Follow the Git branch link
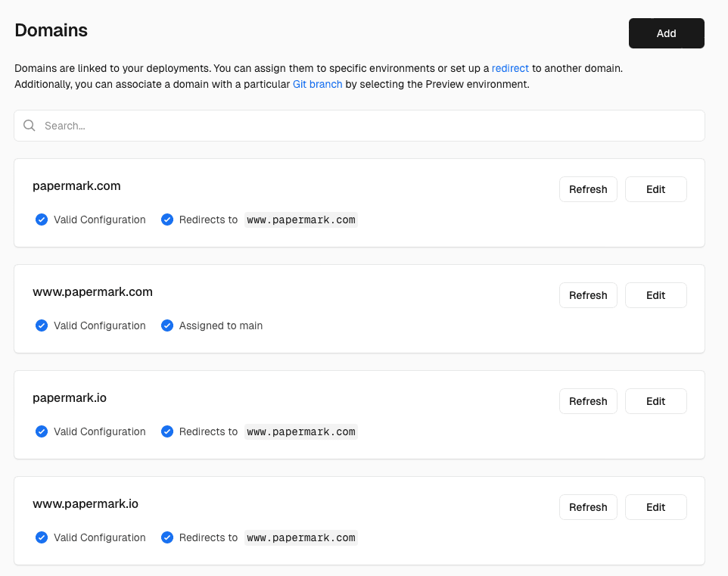Viewport: 728px width, 576px height. (317, 84)
